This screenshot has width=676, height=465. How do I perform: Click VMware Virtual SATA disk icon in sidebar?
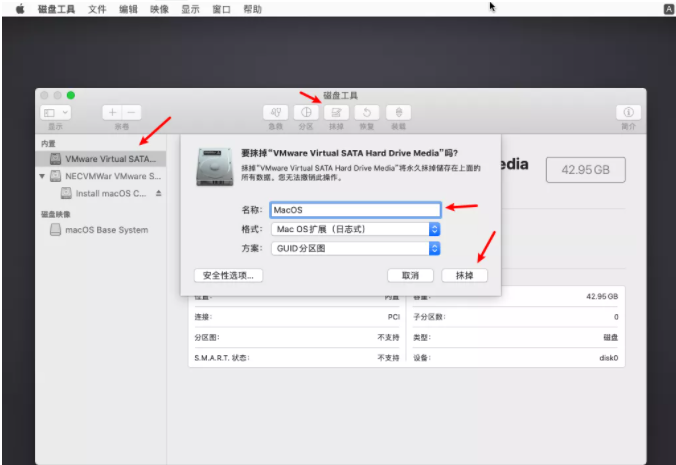(55, 159)
